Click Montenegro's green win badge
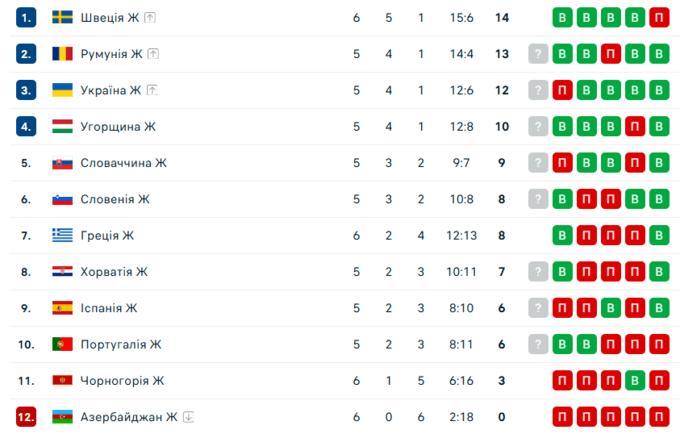 pyautogui.click(x=635, y=380)
